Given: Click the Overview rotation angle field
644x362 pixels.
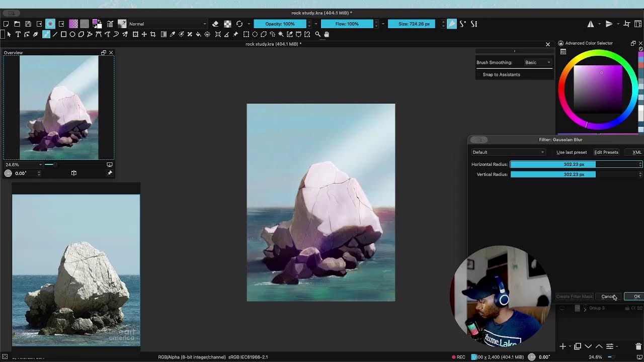Looking at the screenshot, I should (x=27, y=173).
